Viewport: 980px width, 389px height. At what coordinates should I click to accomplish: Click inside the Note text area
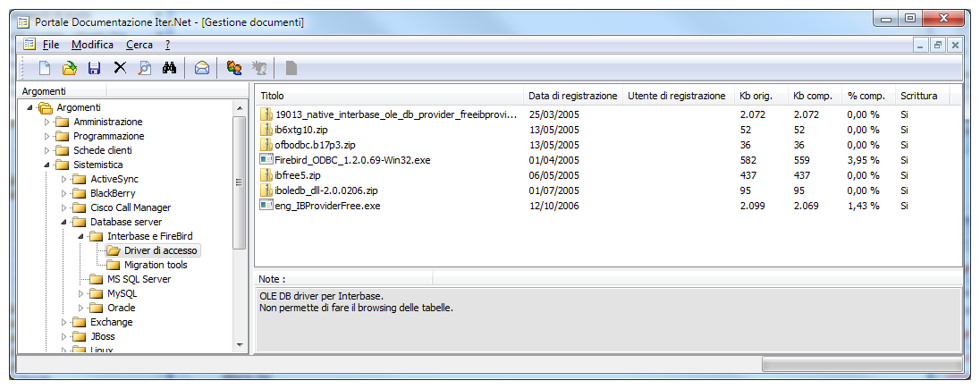pos(609,319)
